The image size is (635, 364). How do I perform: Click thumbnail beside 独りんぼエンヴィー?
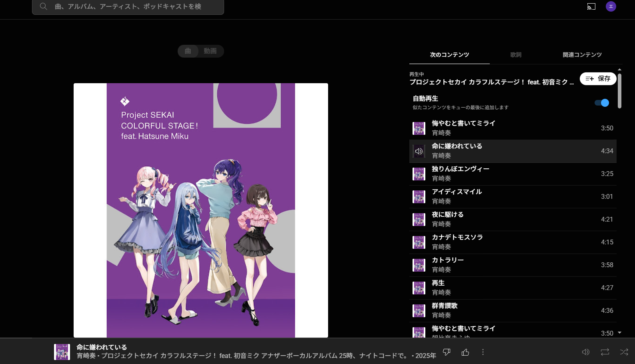click(419, 174)
